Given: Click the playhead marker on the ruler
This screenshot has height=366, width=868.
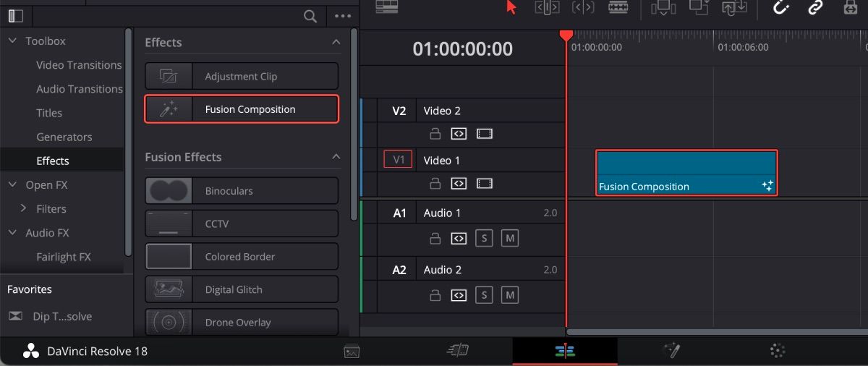Looking at the screenshot, I should tap(566, 35).
